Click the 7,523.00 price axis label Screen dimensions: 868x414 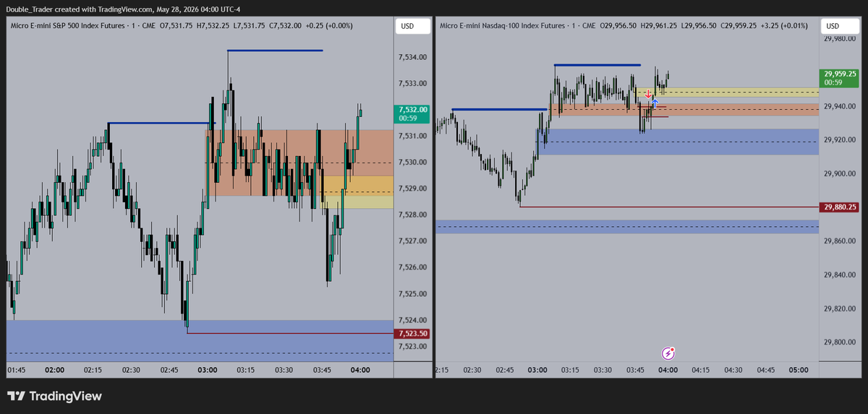(x=412, y=346)
